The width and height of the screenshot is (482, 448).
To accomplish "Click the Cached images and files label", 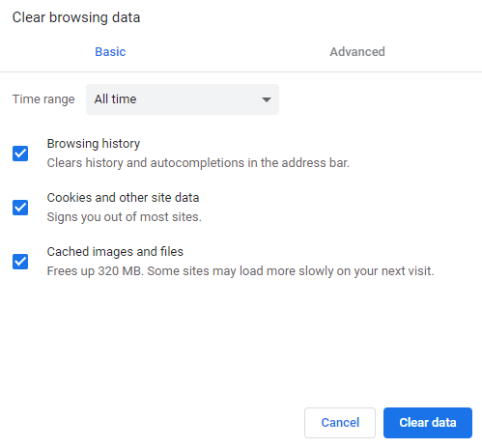I will 115,252.
